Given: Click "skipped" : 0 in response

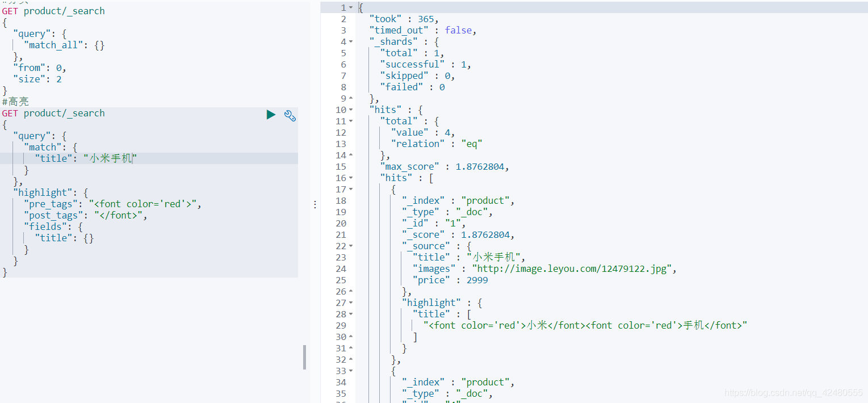Looking at the screenshot, I should click(x=417, y=75).
